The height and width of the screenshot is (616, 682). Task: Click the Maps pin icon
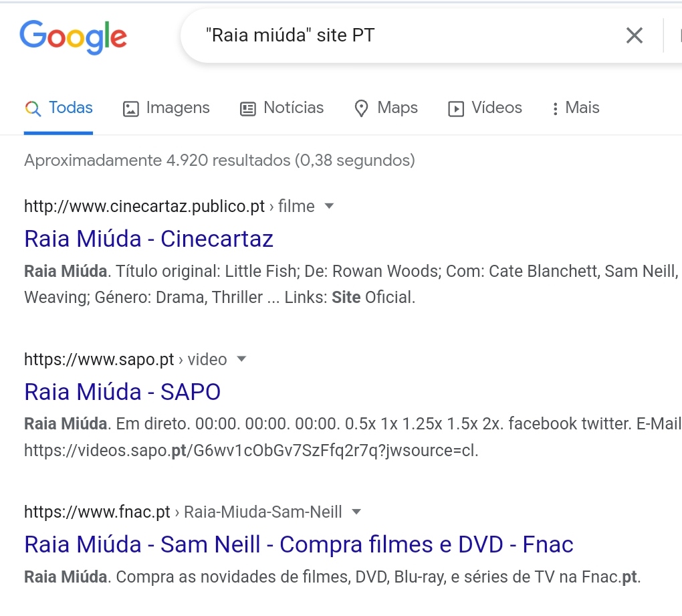point(362,109)
